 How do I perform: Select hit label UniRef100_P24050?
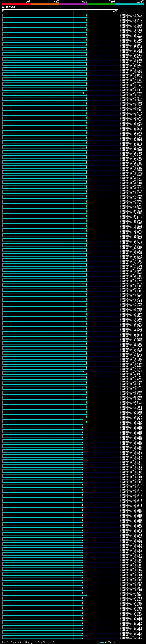coord(131,206)
